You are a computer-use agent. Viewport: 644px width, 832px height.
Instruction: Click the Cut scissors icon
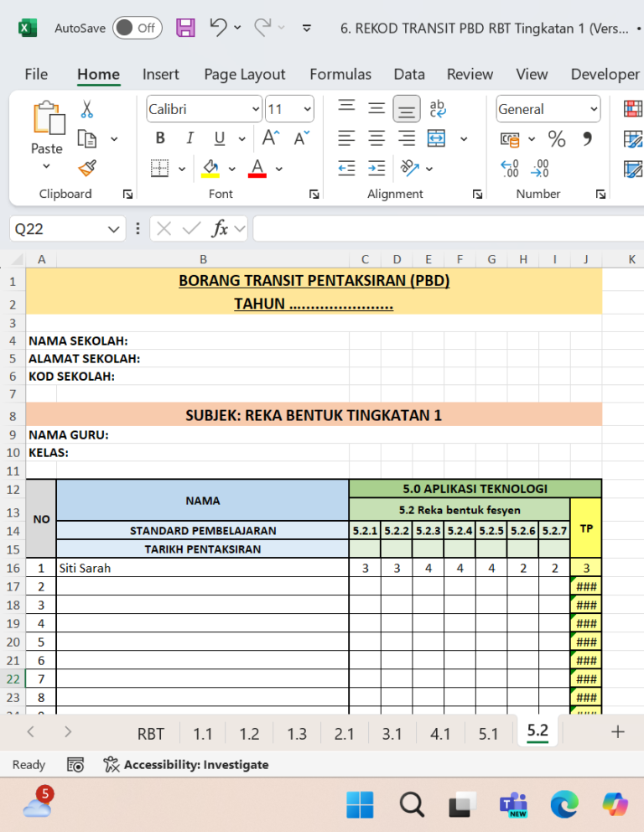pyautogui.click(x=87, y=109)
